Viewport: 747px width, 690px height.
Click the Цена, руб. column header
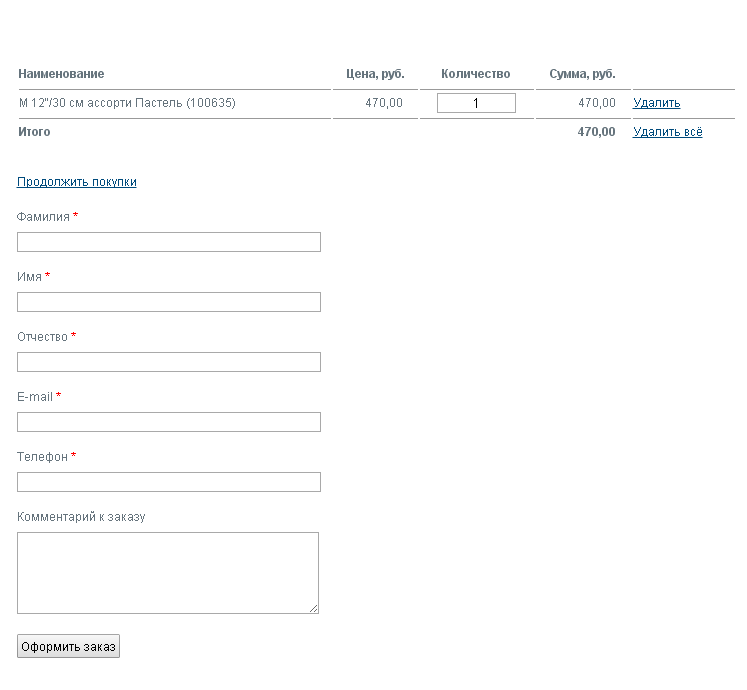tap(375, 74)
